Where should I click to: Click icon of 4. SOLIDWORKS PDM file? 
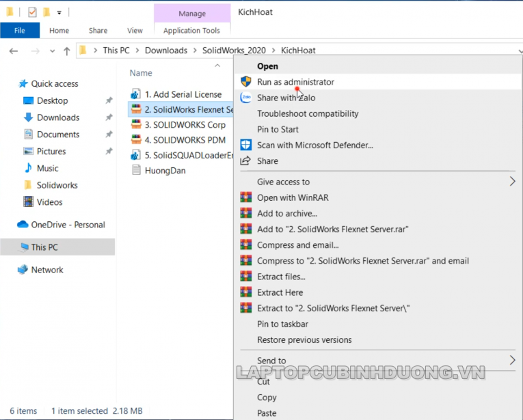[136, 139]
